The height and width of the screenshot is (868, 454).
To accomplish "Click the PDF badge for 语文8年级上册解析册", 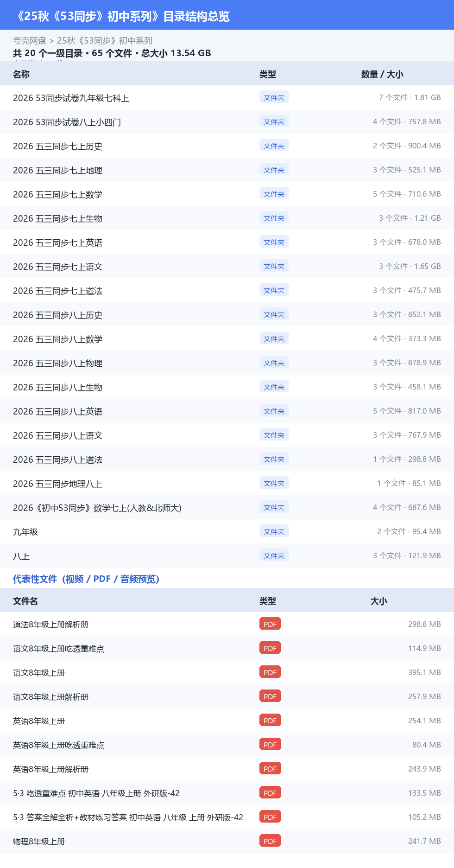I will 270,696.
